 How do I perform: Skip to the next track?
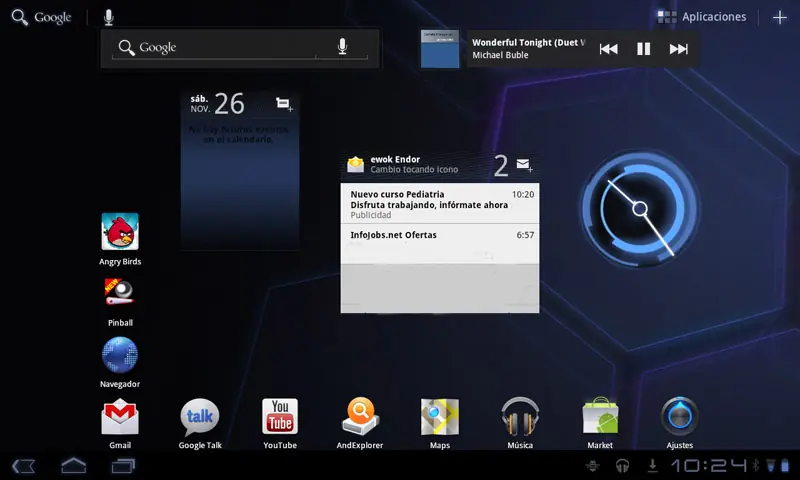pyautogui.click(x=679, y=49)
